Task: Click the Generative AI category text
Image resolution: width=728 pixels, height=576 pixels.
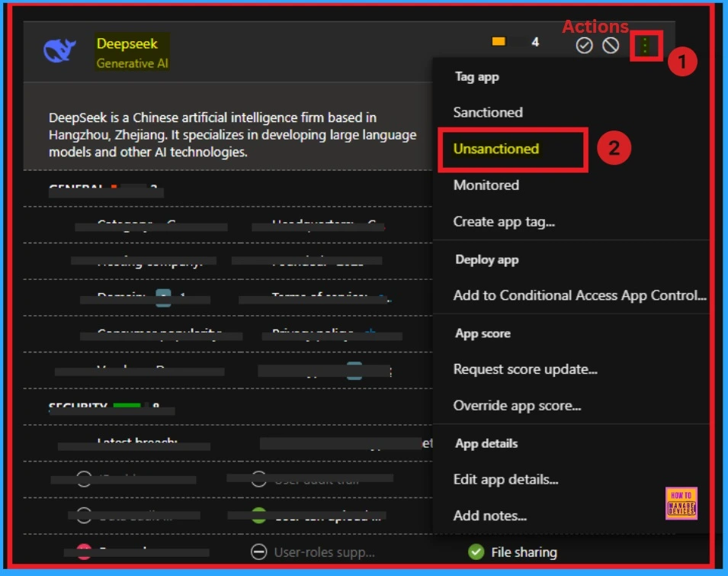Action: (x=132, y=63)
